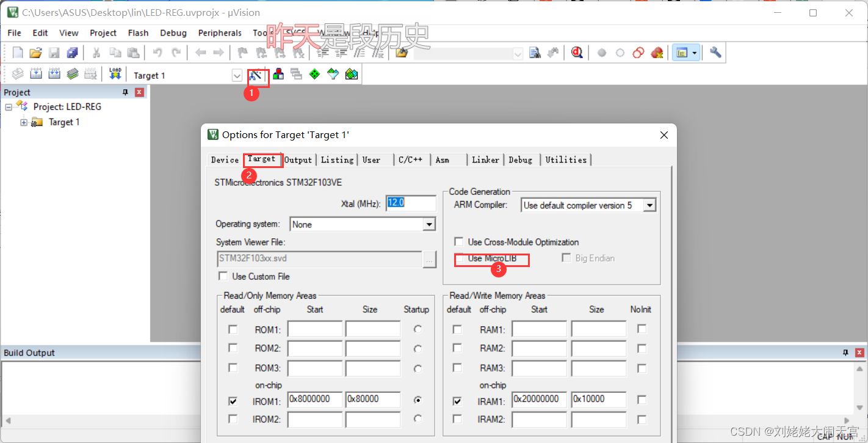Click the IRAM1 Size field

click(x=599, y=400)
